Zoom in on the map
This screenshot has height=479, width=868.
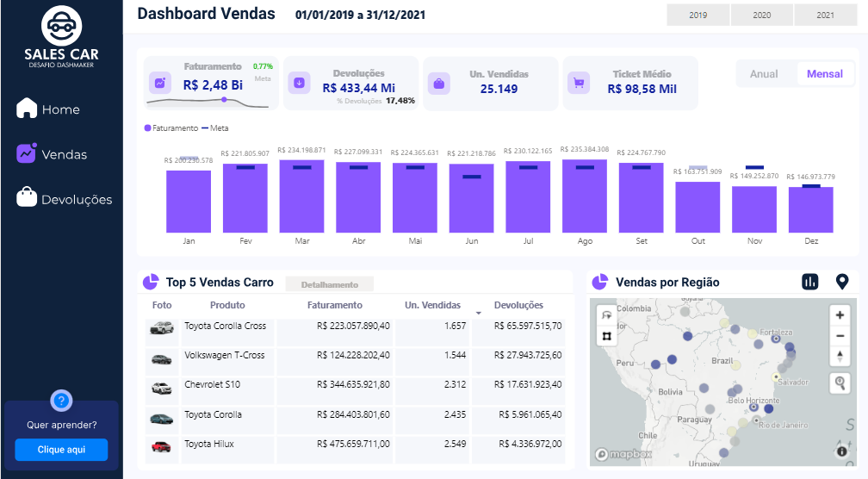click(840, 315)
